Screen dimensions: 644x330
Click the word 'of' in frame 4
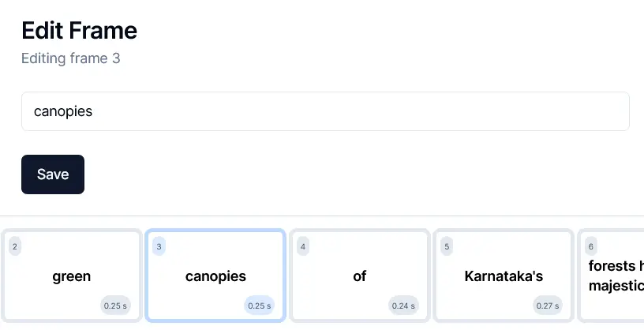coord(360,276)
